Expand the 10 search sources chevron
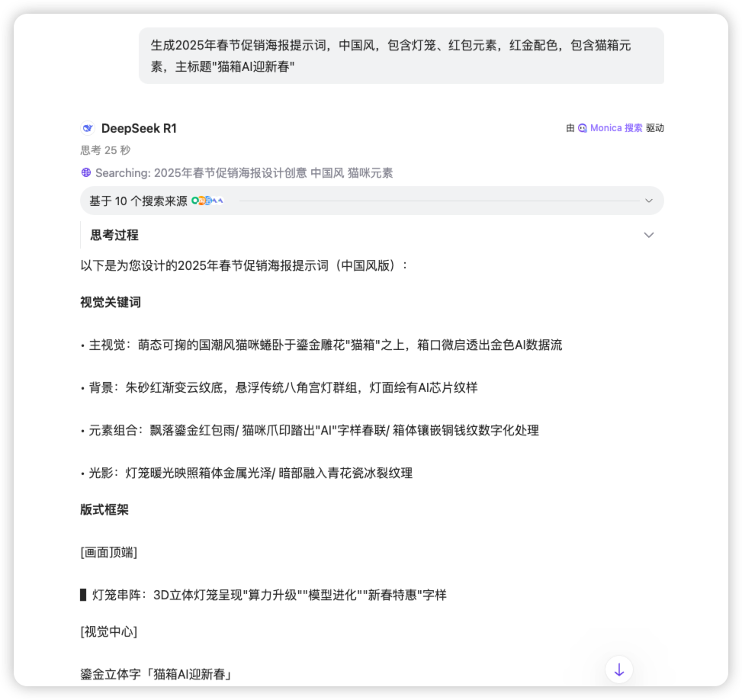Image resolution: width=742 pixels, height=700 pixels. [x=649, y=201]
